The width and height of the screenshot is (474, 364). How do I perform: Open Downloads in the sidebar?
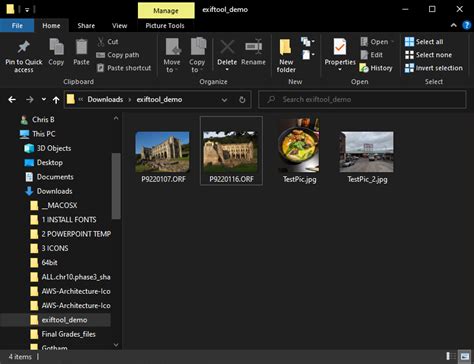[x=49, y=191]
